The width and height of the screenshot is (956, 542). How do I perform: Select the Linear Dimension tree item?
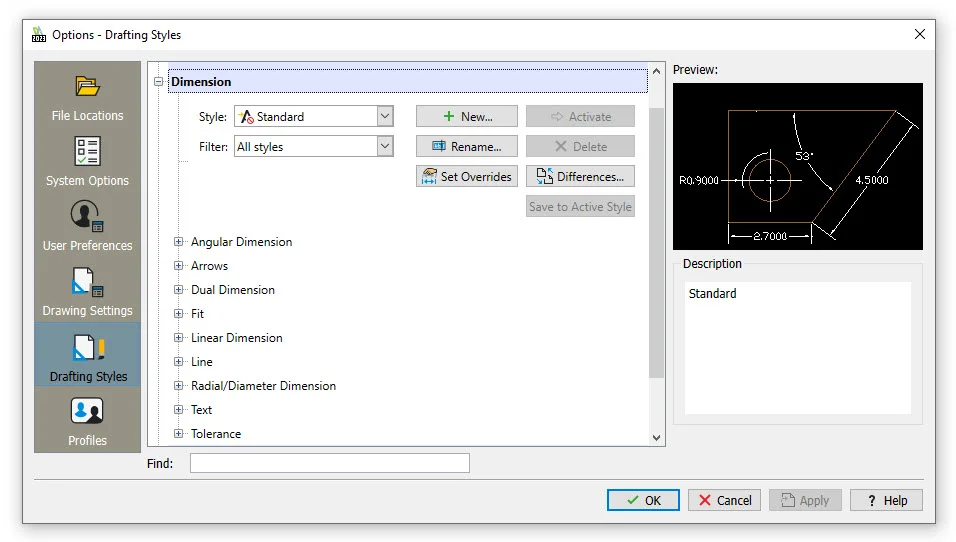click(x=237, y=338)
